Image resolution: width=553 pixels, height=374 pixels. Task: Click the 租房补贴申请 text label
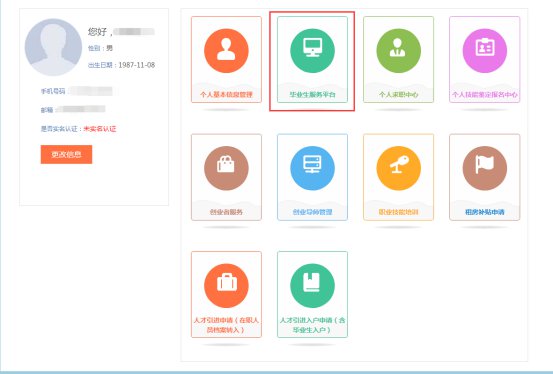pyautogui.click(x=485, y=212)
